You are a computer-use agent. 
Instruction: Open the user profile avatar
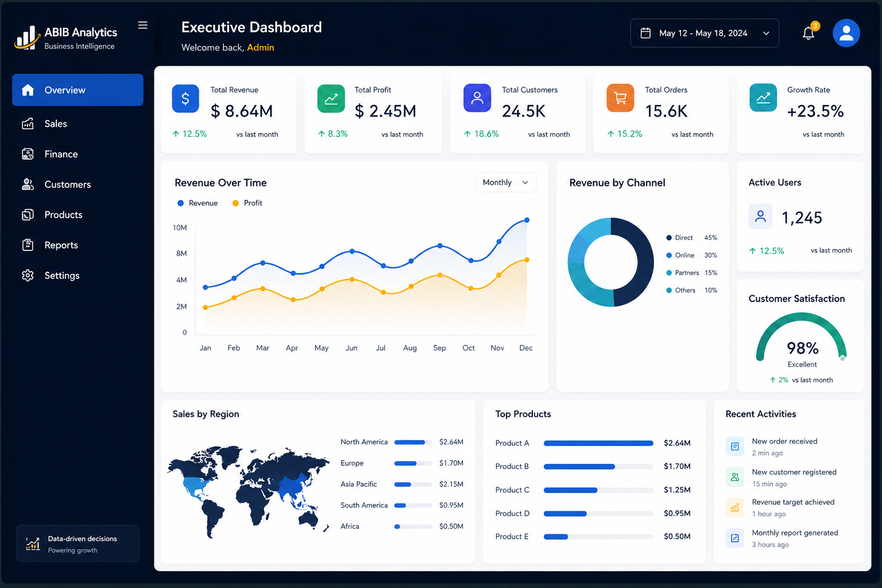click(x=846, y=33)
